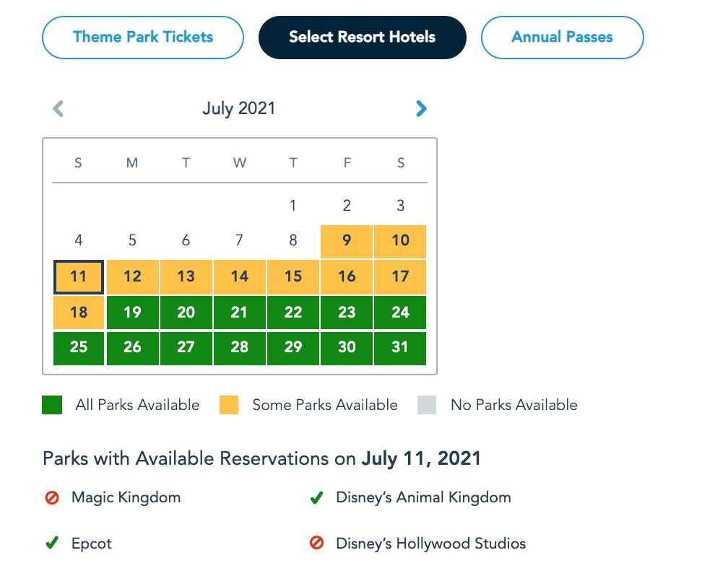Pick July 19 on the calendar

pyautogui.click(x=132, y=313)
